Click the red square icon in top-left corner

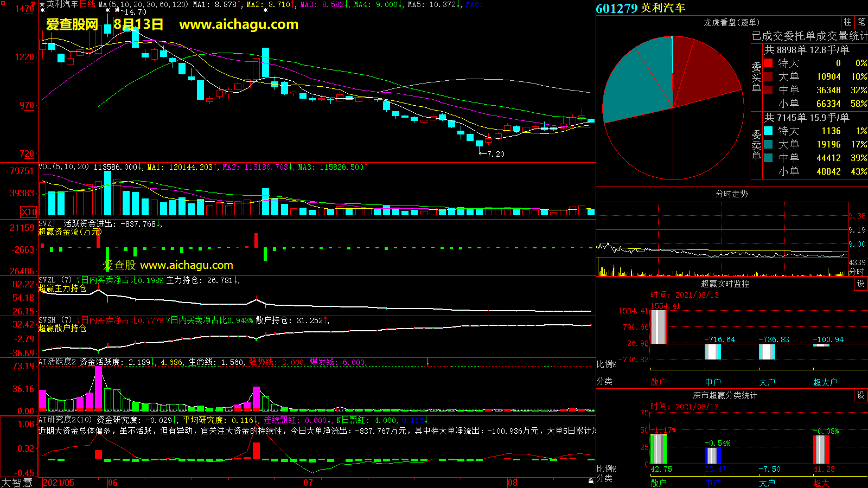click(x=3, y=3)
